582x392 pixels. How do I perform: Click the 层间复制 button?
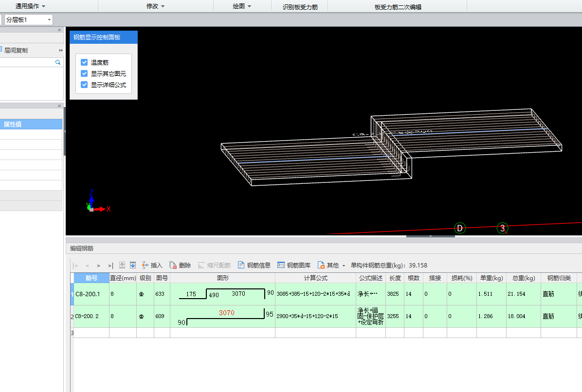[x=14, y=50]
